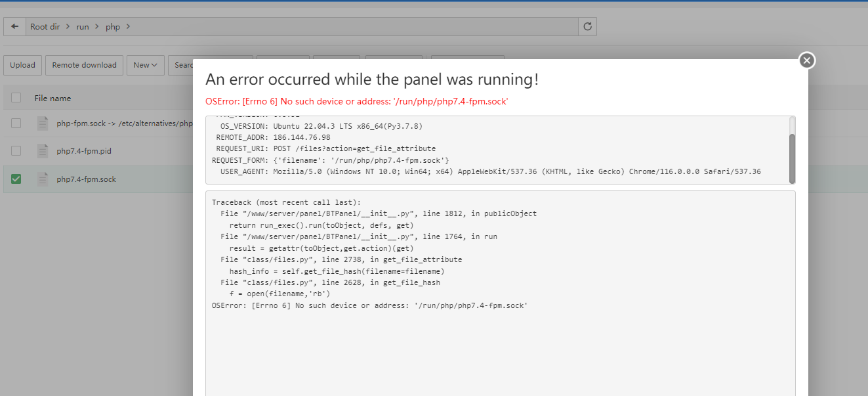Click the php-fpm.sock symlink file icon

point(43,123)
